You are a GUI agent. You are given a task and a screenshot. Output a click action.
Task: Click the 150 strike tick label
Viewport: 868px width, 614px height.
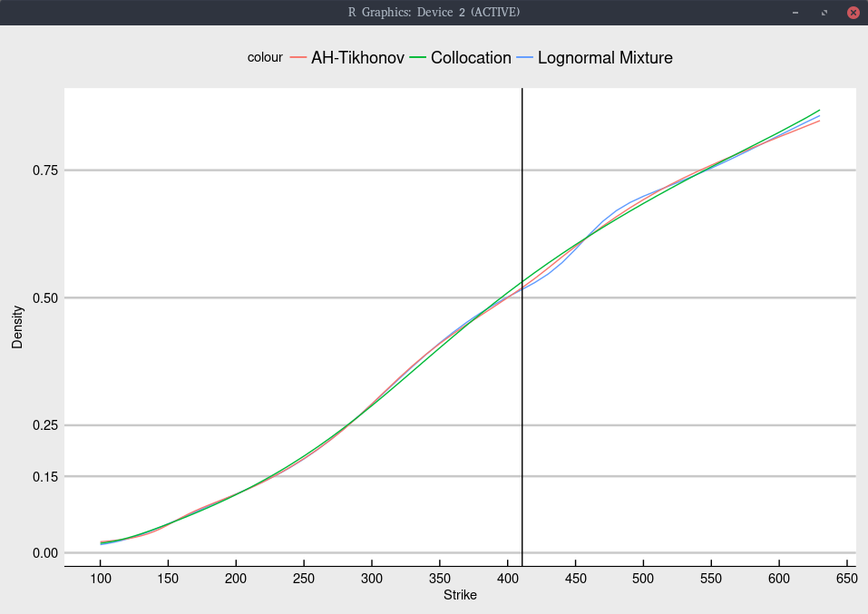coord(168,579)
